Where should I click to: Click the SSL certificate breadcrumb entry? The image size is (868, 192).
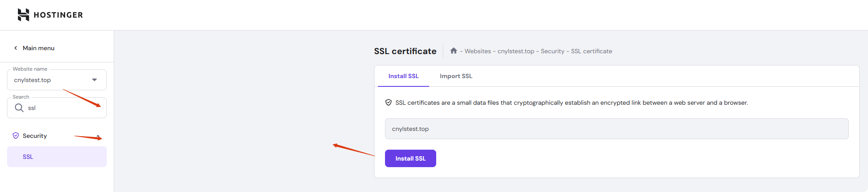tap(591, 51)
